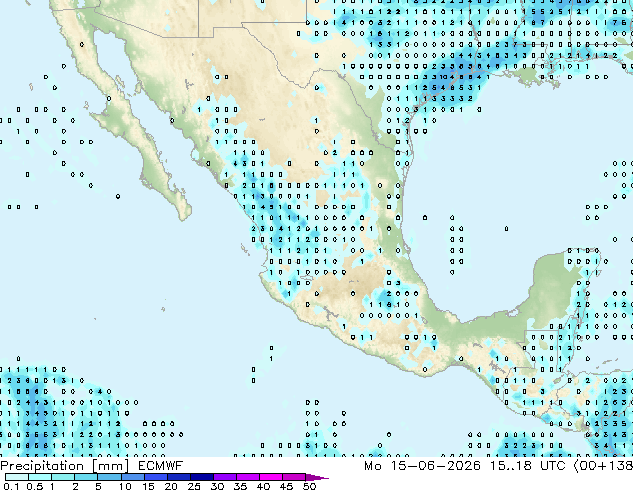The width and height of the screenshot is (634, 490).
Task: Click the 20–25 mm legend color swatch
Action: tap(178, 477)
